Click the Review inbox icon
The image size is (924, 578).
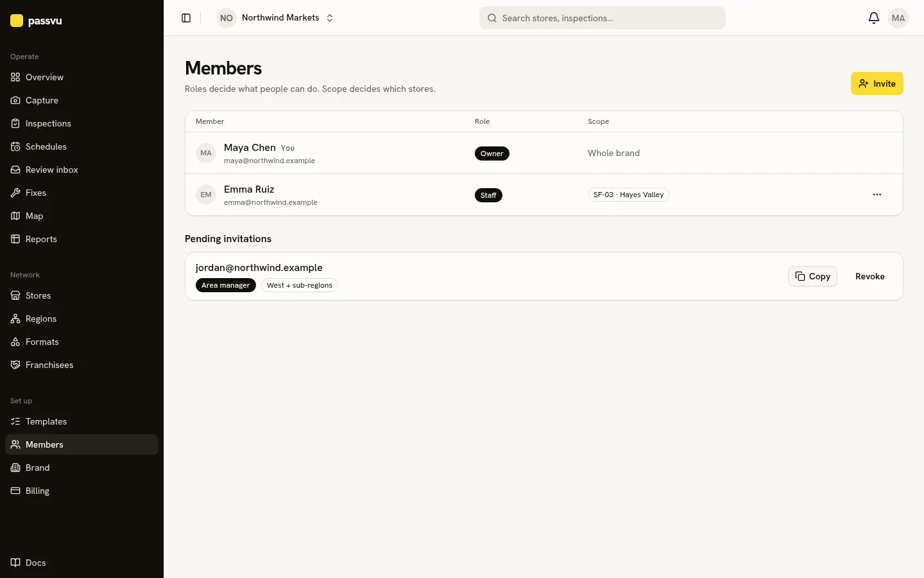[x=15, y=170]
